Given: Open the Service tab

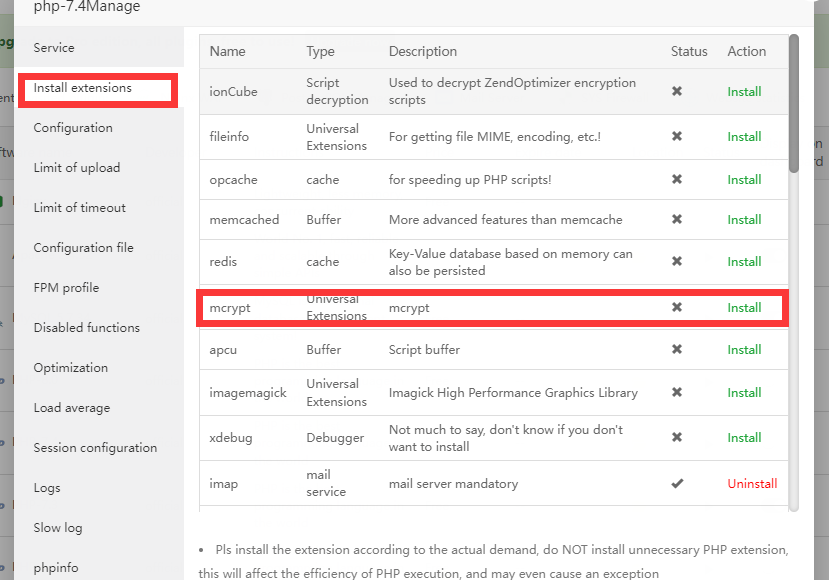Looking at the screenshot, I should coord(54,48).
